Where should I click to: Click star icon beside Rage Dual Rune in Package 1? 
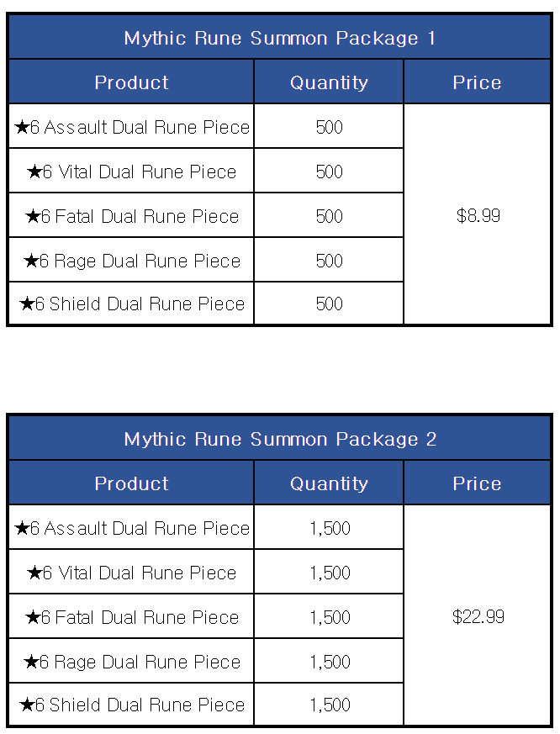(31, 261)
